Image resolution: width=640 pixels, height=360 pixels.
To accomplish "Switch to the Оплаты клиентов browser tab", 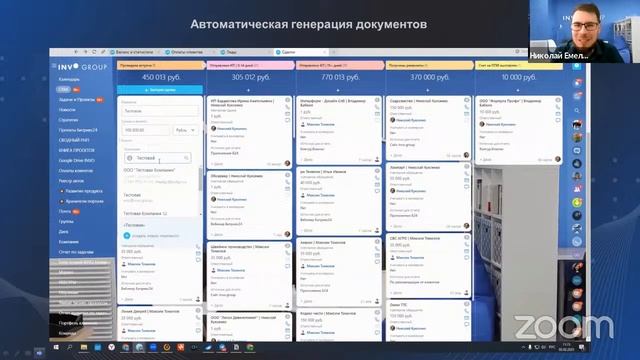I will click(x=187, y=52).
